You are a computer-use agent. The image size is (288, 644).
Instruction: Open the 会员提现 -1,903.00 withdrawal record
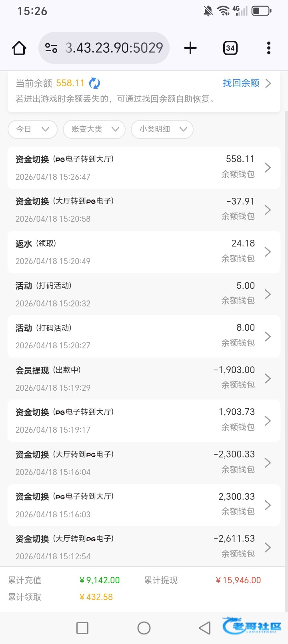144,378
